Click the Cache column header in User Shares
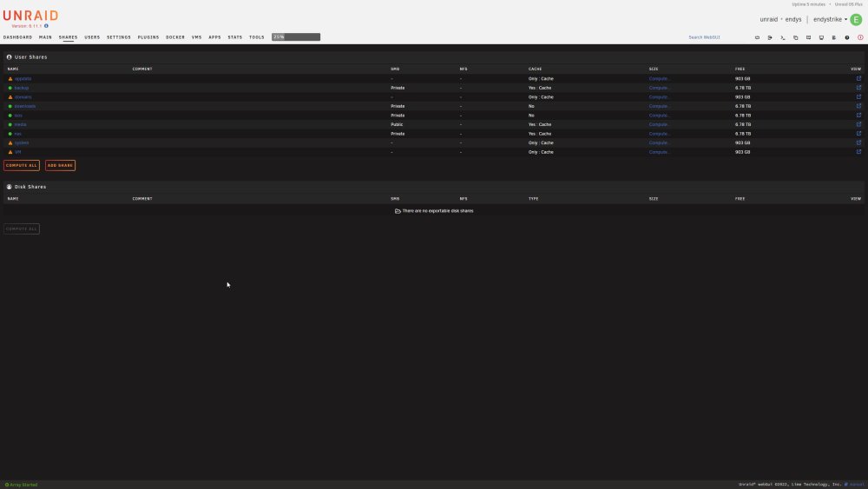Viewport: 868px width, 489px height. [x=535, y=69]
